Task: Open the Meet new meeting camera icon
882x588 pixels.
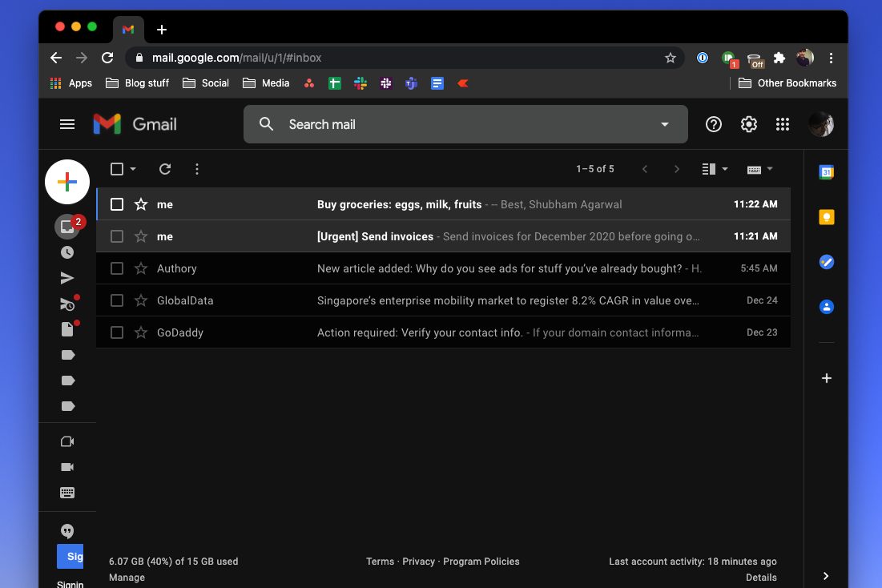Action: point(67,441)
